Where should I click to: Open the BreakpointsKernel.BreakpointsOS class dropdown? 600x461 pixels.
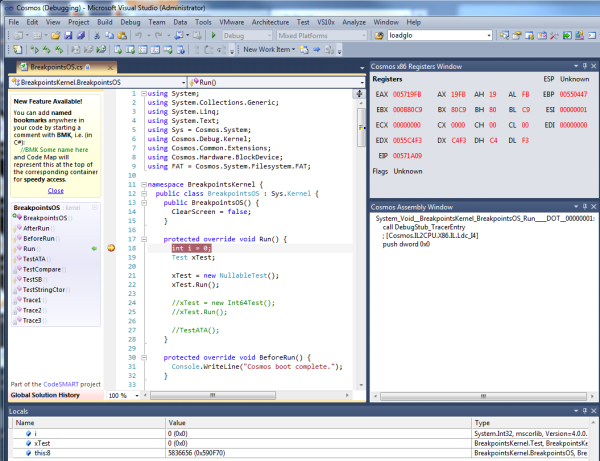(x=98, y=82)
